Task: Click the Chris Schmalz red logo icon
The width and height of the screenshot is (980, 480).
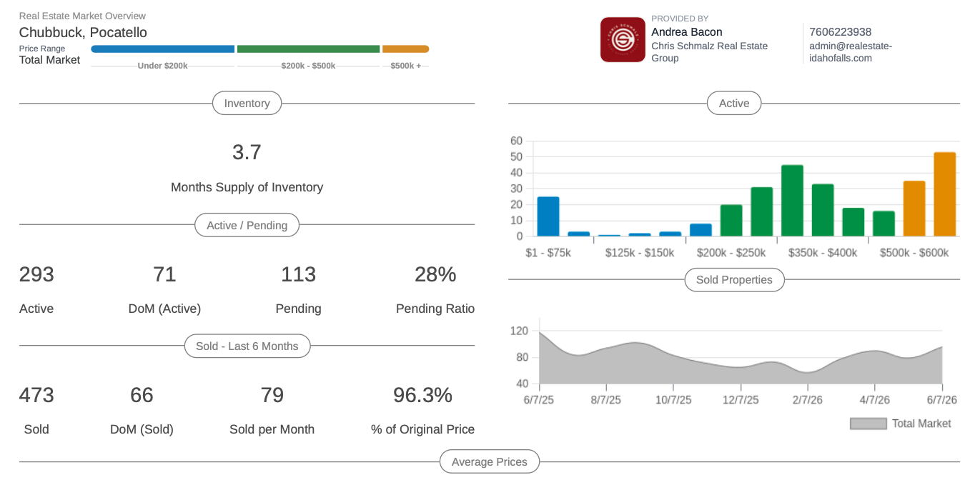Action: click(623, 39)
